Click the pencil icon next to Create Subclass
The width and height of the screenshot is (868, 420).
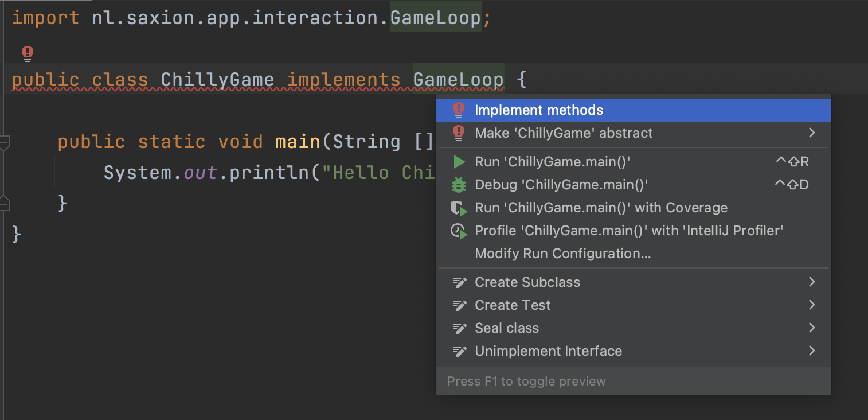(x=459, y=282)
